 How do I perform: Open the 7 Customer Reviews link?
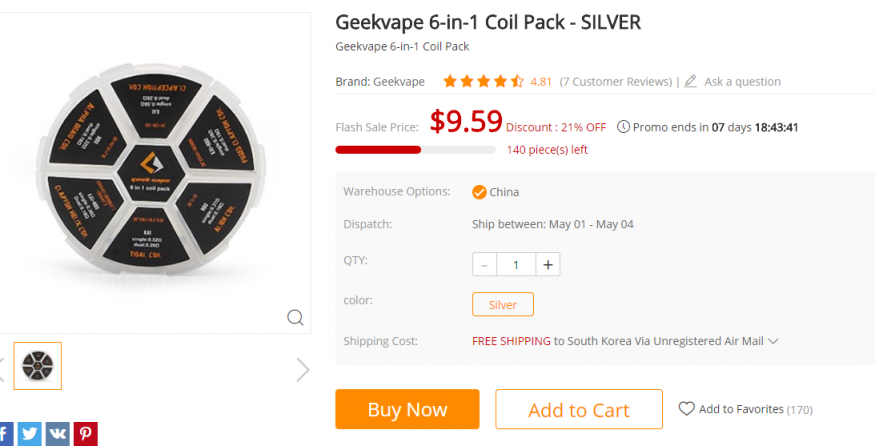pos(615,82)
